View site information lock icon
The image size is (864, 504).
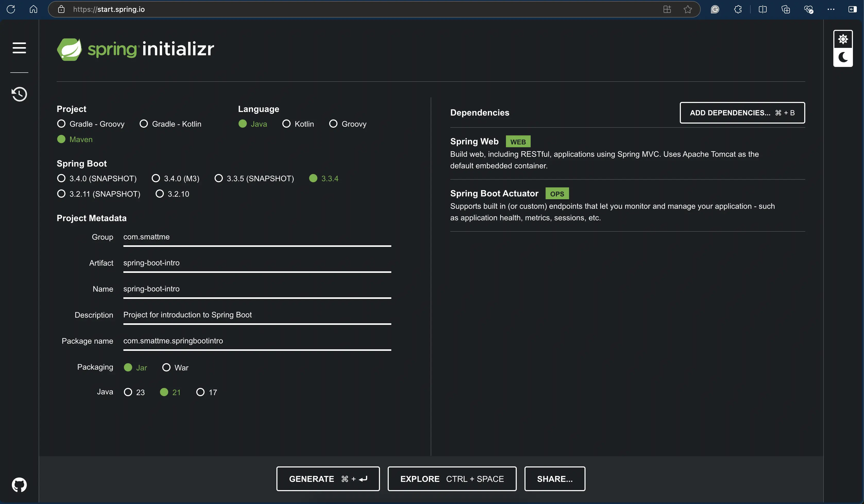(61, 9)
